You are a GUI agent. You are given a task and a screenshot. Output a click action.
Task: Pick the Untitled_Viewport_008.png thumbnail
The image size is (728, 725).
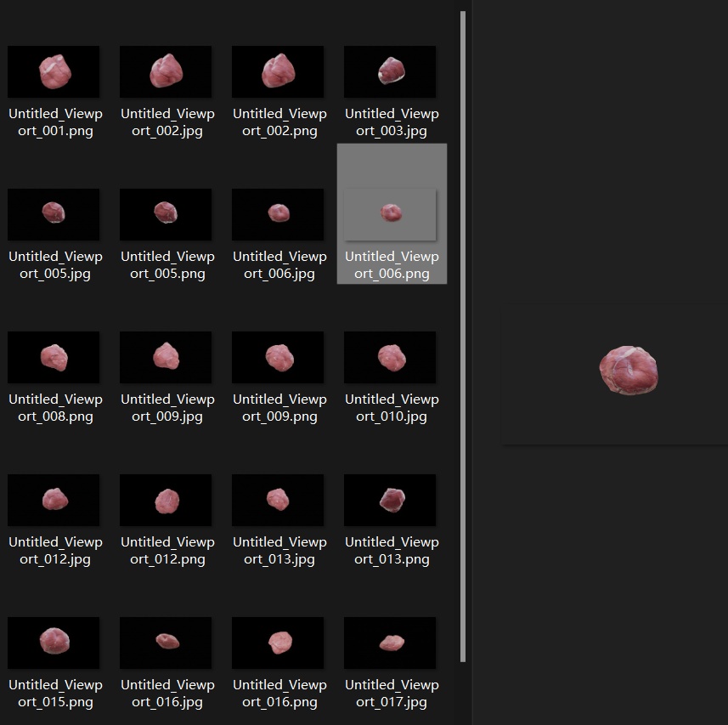click(x=54, y=357)
